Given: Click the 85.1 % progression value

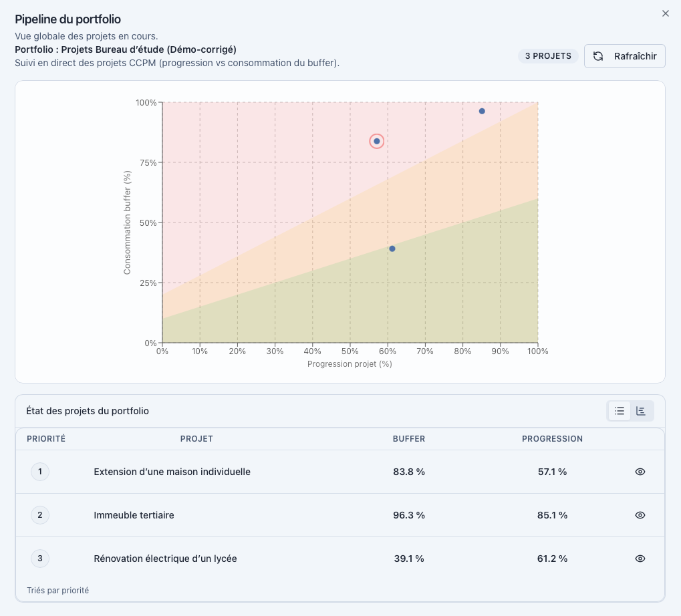Looking at the screenshot, I should pyautogui.click(x=552, y=515).
